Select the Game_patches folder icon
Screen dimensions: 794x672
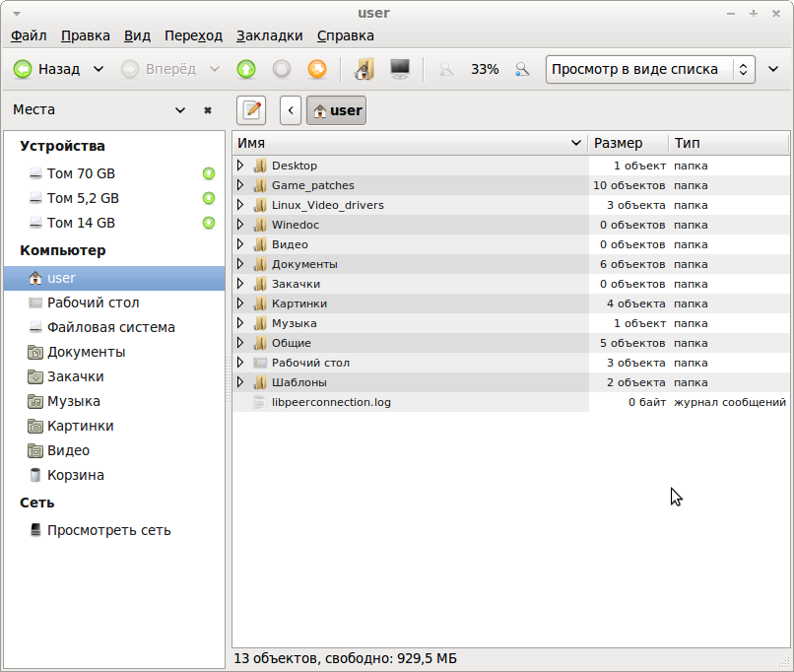pyautogui.click(x=260, y=185)
